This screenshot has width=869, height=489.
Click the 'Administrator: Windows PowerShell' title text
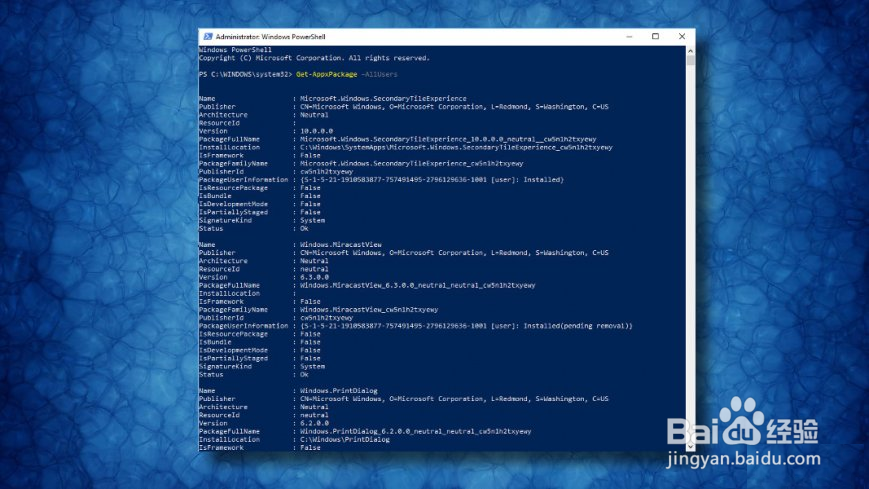(270, 37)
